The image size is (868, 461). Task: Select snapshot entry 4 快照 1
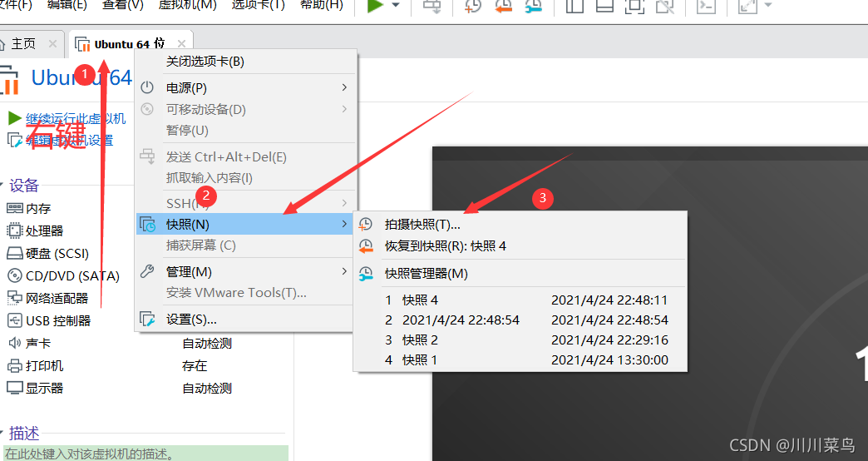520,359
